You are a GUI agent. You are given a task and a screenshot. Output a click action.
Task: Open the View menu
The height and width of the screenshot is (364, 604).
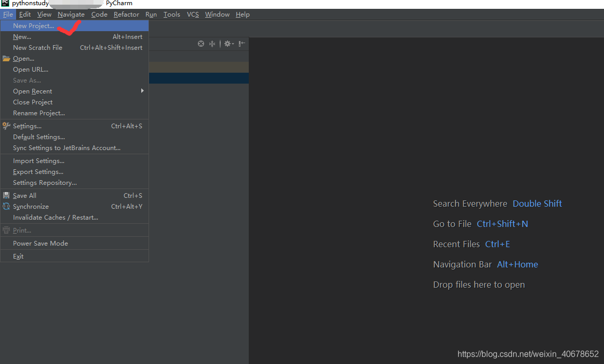click(x=44, y=14)
